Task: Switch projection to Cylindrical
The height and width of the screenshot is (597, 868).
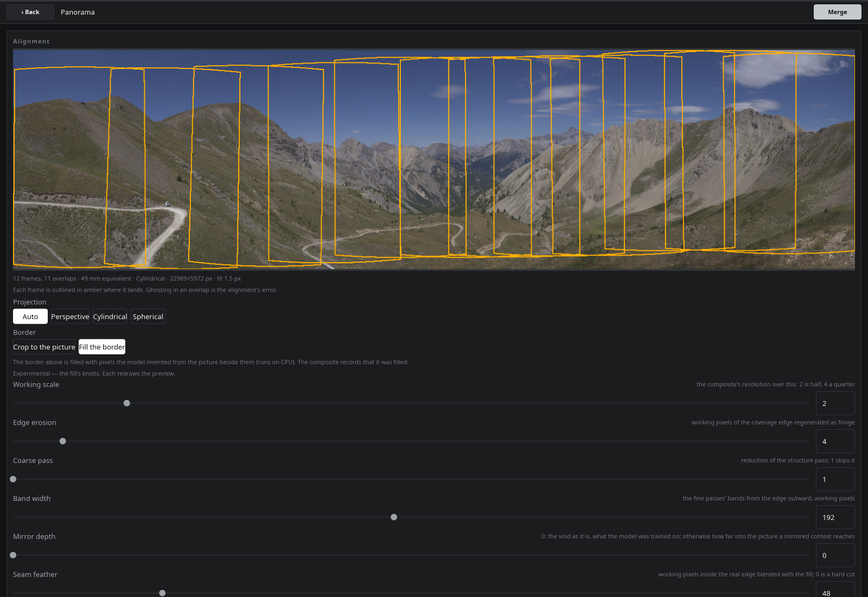Action: pyautogui.click(x=110, y=316)
